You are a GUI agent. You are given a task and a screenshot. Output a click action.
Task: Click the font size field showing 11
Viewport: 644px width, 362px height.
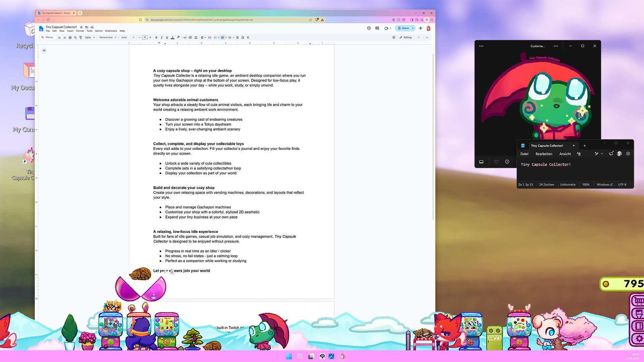(145, 38)
